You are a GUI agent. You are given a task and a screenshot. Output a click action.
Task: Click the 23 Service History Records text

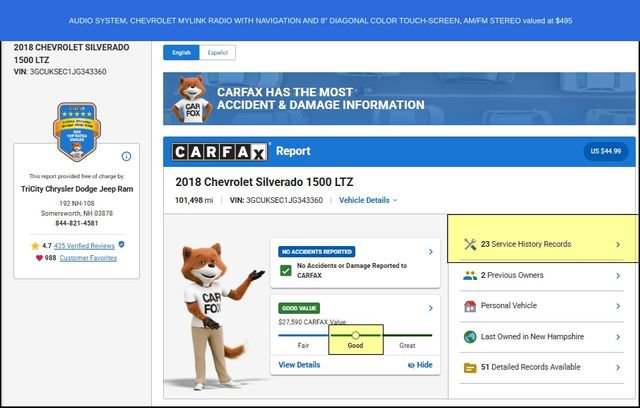[x=526, y=244]
